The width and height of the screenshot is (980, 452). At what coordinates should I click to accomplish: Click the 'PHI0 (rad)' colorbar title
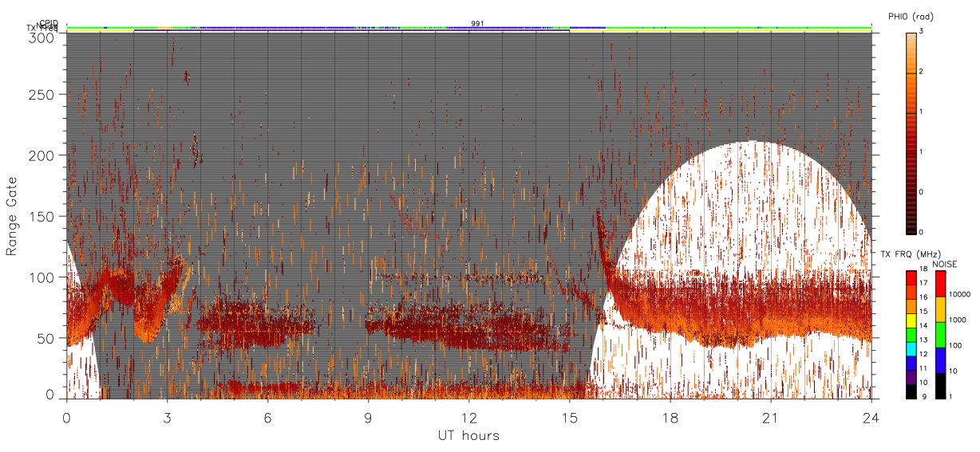(911, 17)
